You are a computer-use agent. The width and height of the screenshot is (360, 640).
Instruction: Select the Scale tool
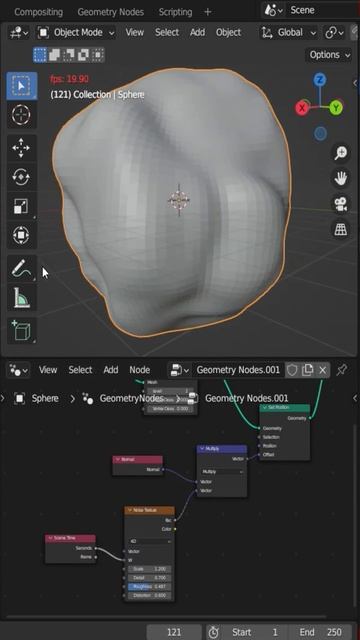[x=21, y=206]
